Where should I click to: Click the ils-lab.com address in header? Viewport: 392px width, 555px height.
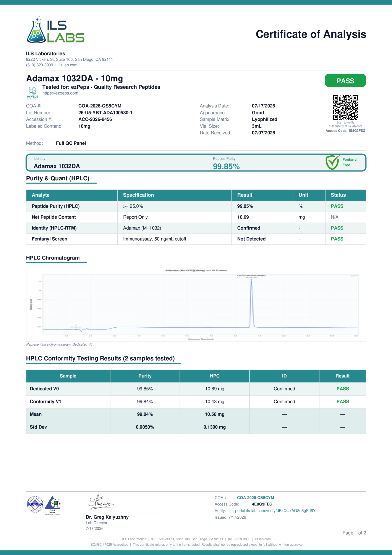click(68, 65)
